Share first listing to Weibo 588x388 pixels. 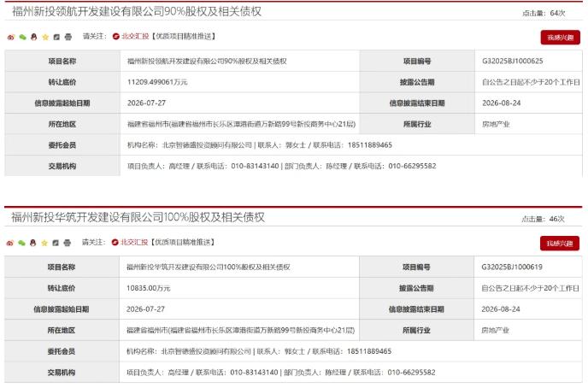(11, 37)
